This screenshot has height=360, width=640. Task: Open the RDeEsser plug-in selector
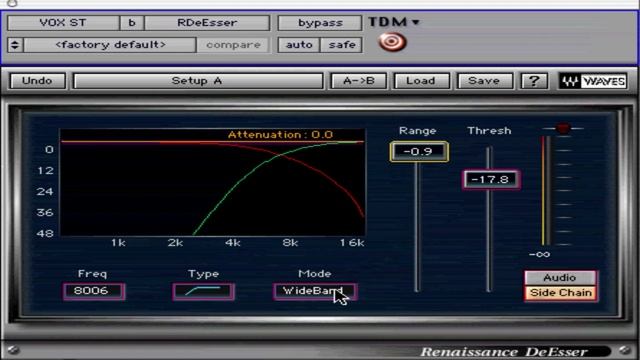click(x=207, y=22)
